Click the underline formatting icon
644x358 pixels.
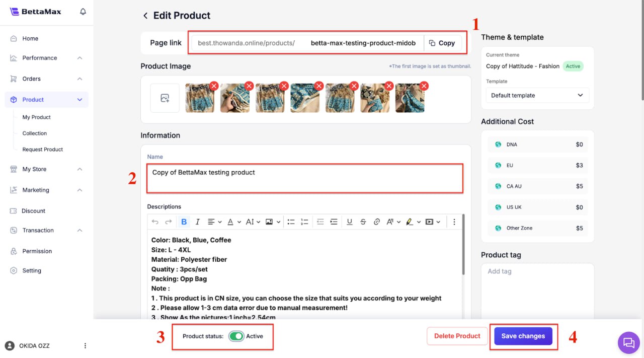[x=349, y=222]
